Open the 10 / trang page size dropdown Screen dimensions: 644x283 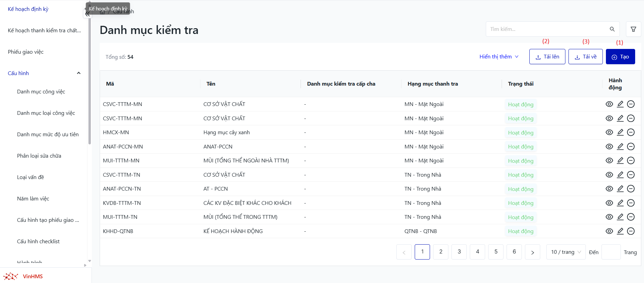(x=566, y=252)
